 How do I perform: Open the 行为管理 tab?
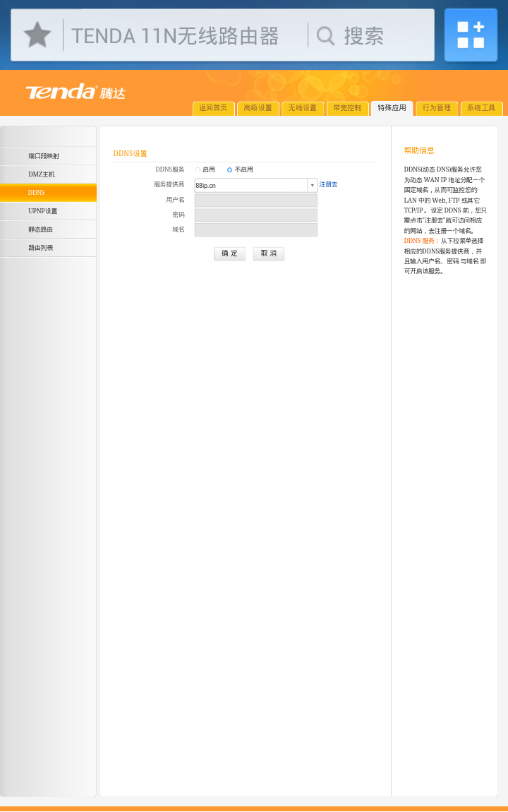click(x=437, y=108)
